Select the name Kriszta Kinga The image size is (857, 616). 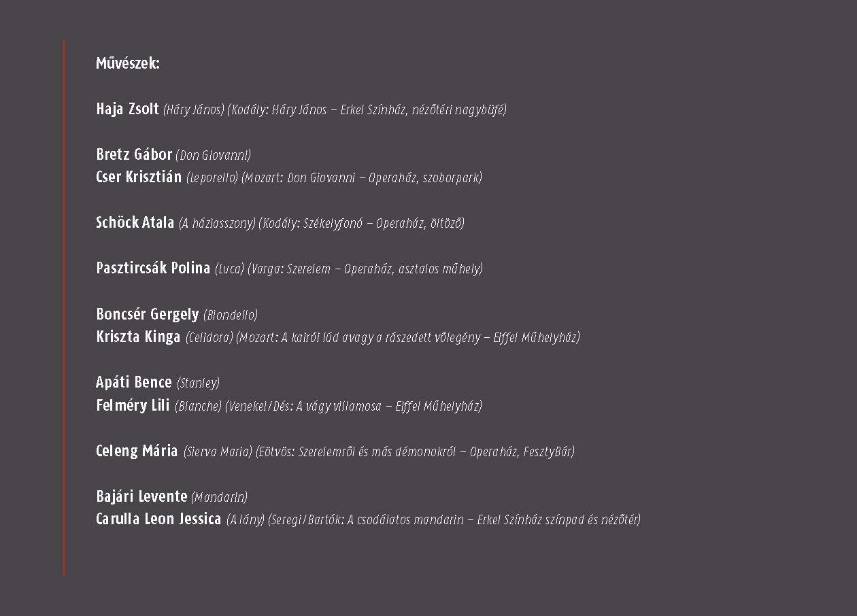pyautogui.click(x=138, y=337)
